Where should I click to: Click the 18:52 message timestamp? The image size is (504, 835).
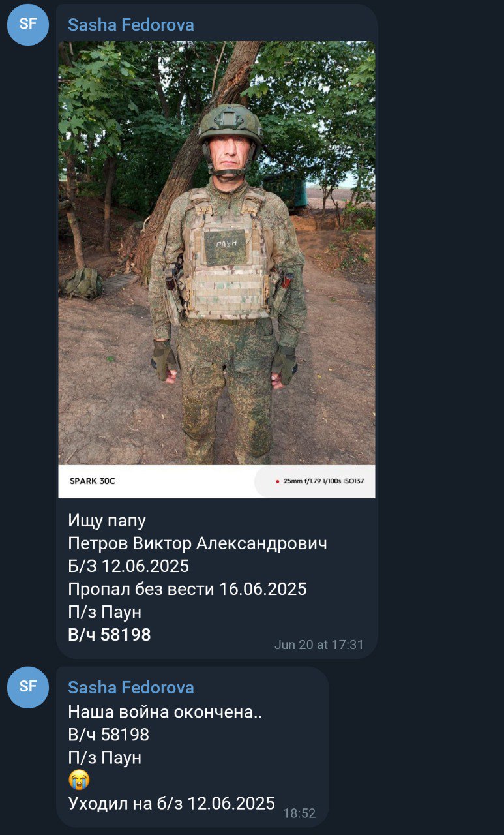[299, 813]
